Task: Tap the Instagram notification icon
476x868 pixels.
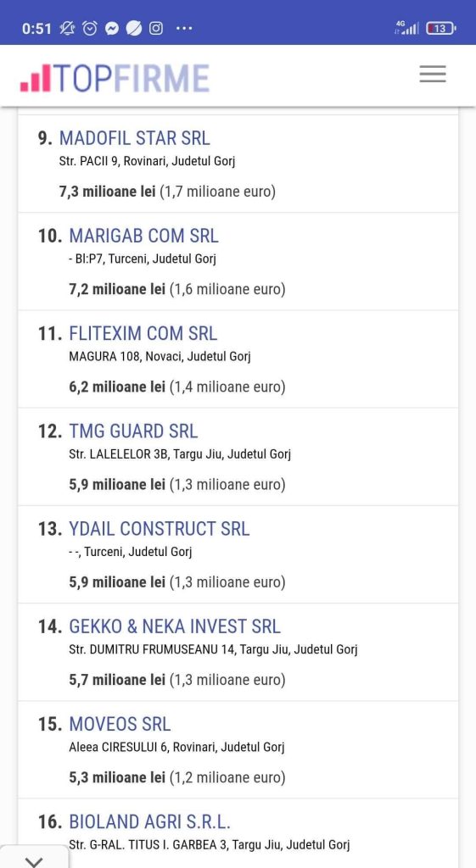Action: coord(156,28)
